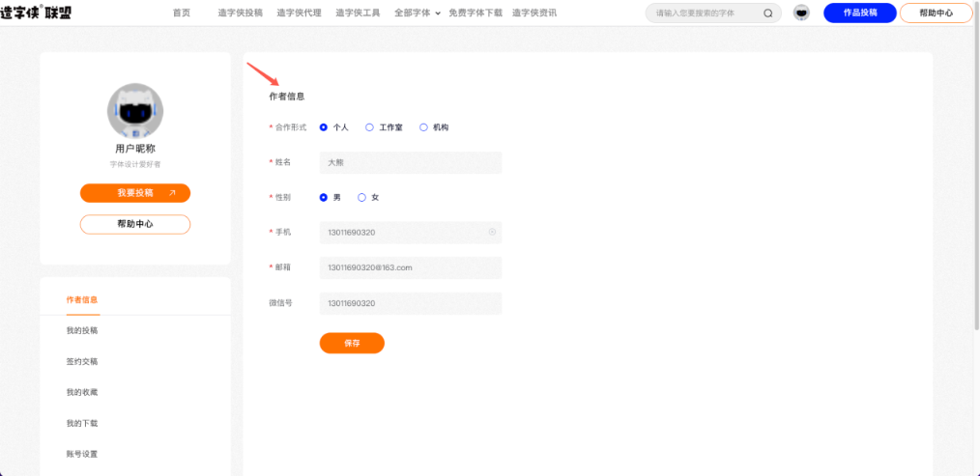The height and width of the screenshot is (476, 980).
Task: Click the 造字侠联盟 site logo
Action: click(37, 13)
